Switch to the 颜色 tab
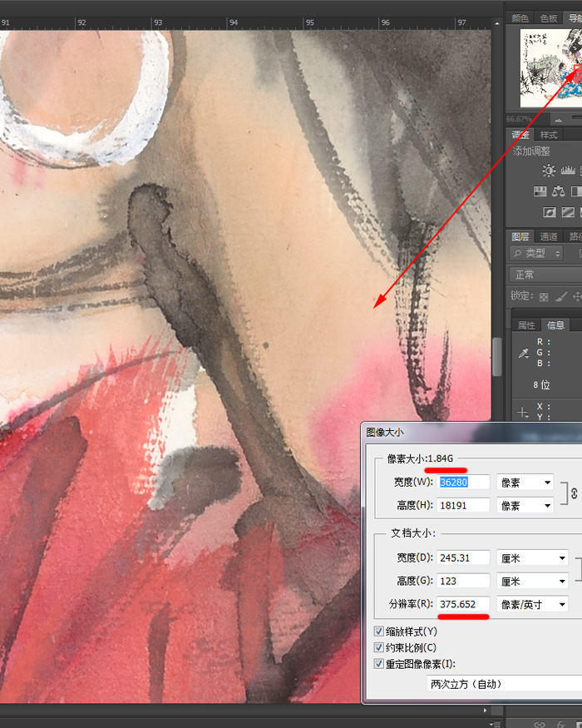 click(x=520, y=18)
